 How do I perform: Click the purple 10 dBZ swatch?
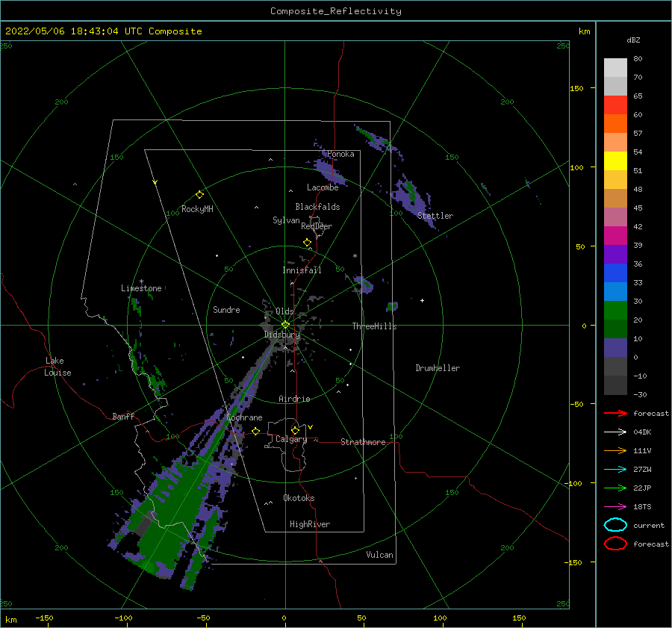615,347
